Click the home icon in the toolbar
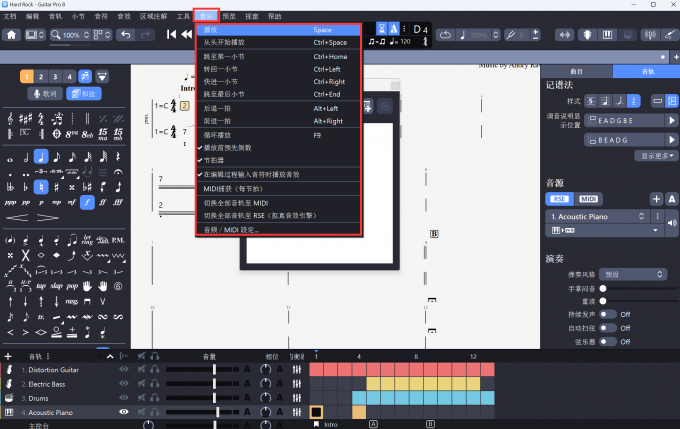680x429 pixels. click(x=12, y=35)
